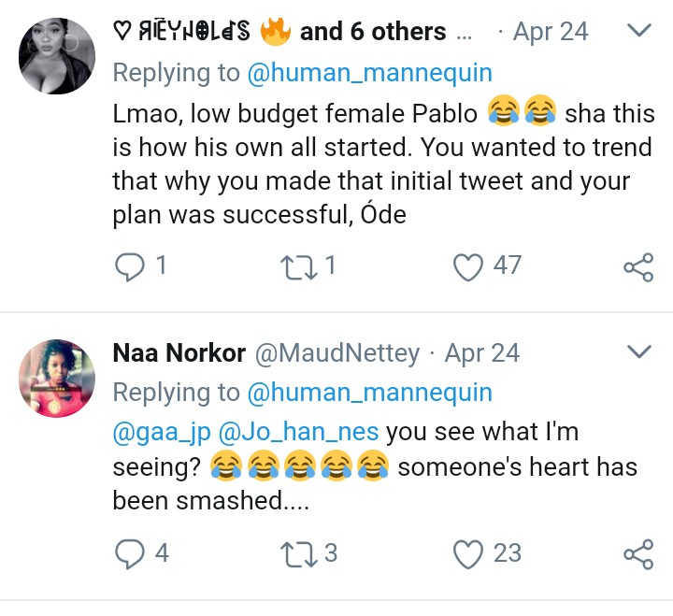Open the @human_mannequin link in Naa Norkor's reply
This screenshot has height=616, width=673.
pos(369,393)
